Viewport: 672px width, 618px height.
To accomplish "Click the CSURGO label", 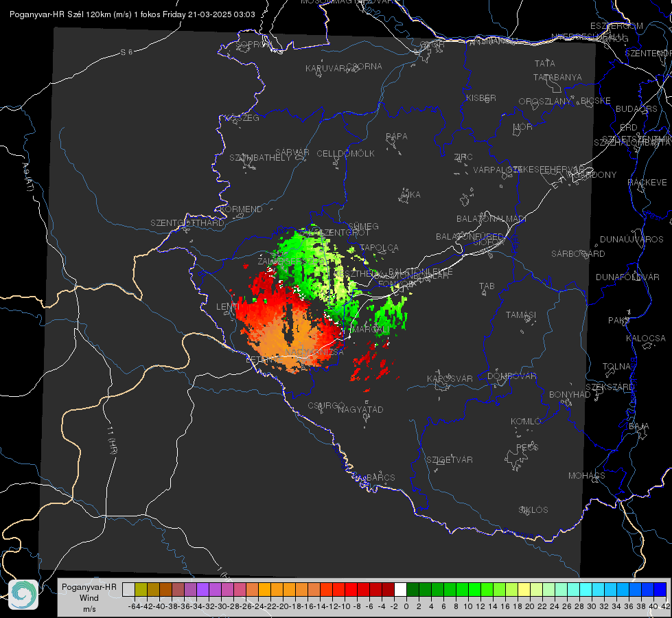I will click(326, 405).
